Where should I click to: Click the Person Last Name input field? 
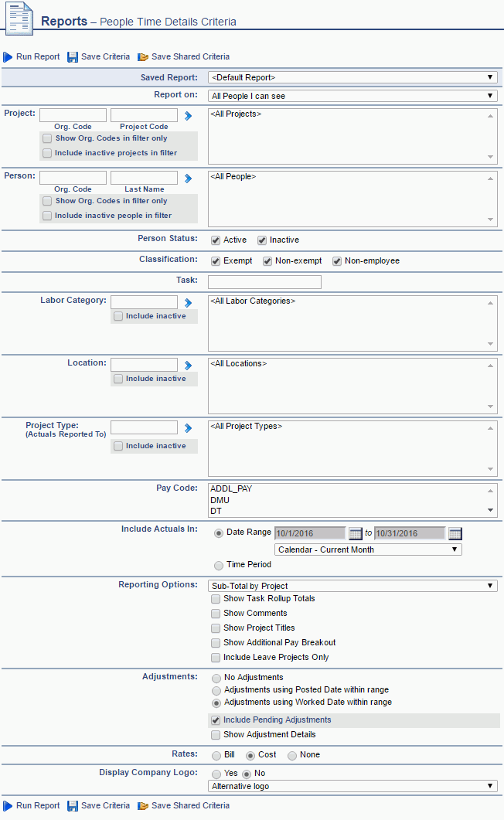pos(145,178)
